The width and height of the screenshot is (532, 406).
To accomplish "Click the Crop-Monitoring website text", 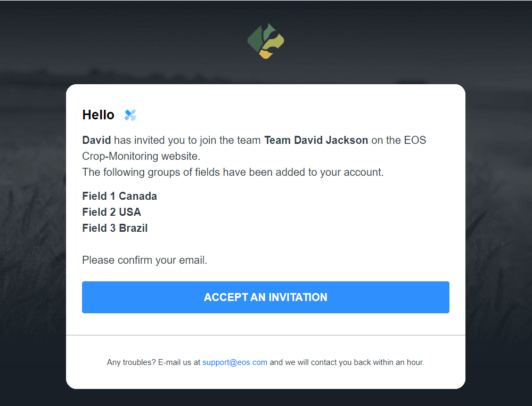I will pos(141,157).
